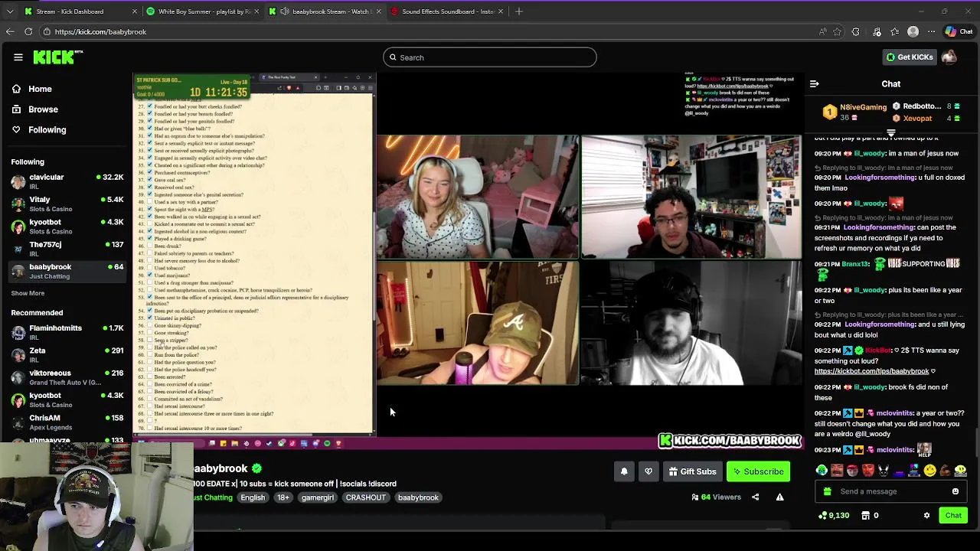This screenshot has height=551, width=980.
Task: Click the baabybrook tag
Action: coord(418,497)
